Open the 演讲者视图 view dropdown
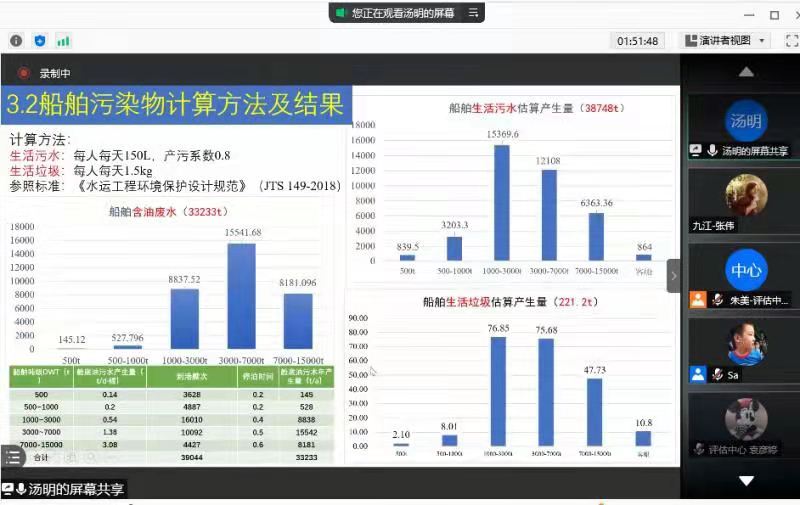800x505 pixels. point(726,41)
